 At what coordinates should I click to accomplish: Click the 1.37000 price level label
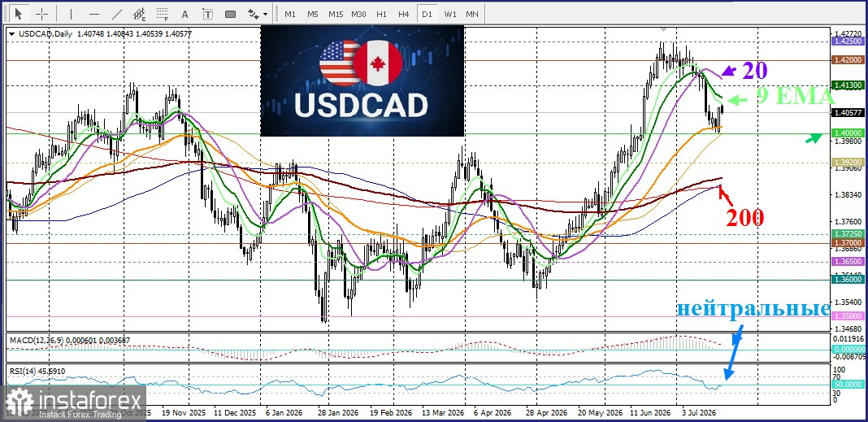848,242
